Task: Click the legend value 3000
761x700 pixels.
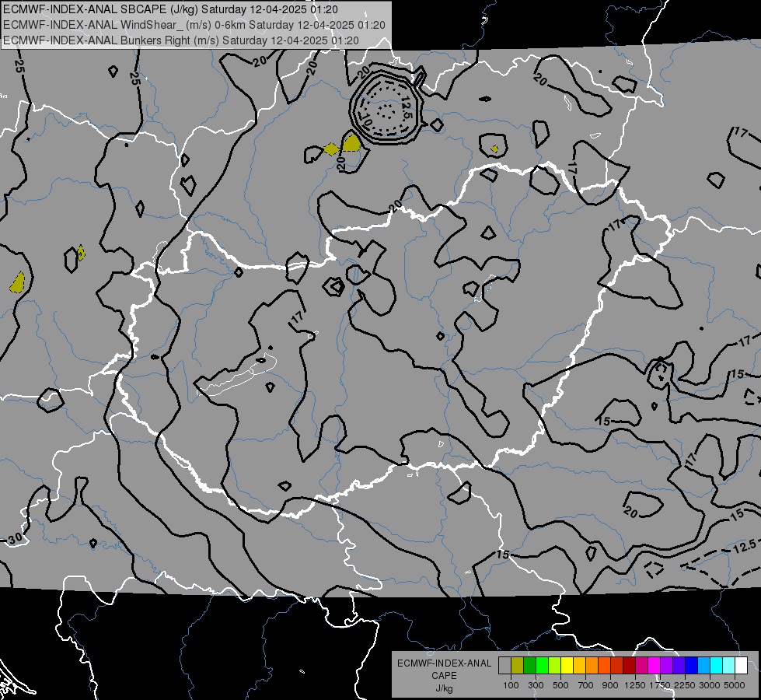Action: 710,685
